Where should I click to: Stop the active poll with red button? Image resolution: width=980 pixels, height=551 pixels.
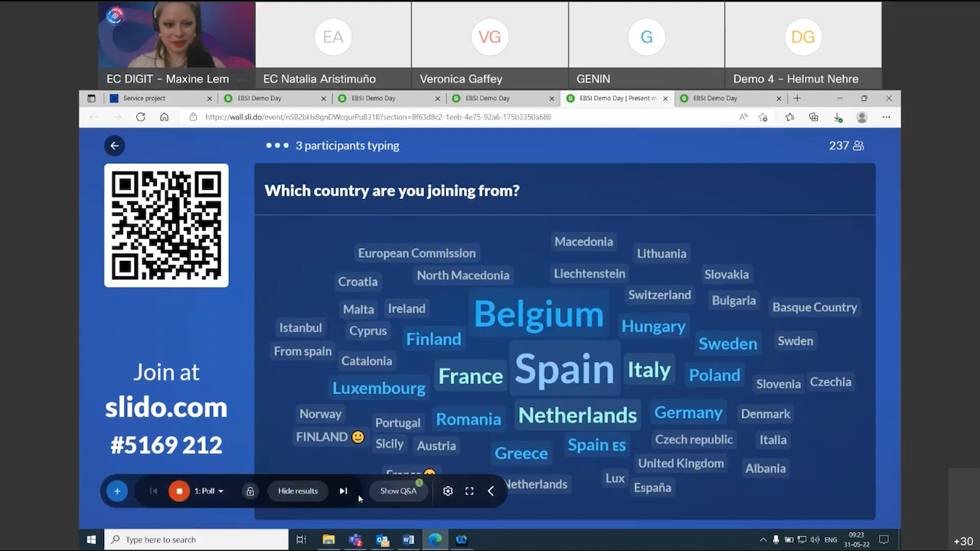pos(178,491)
